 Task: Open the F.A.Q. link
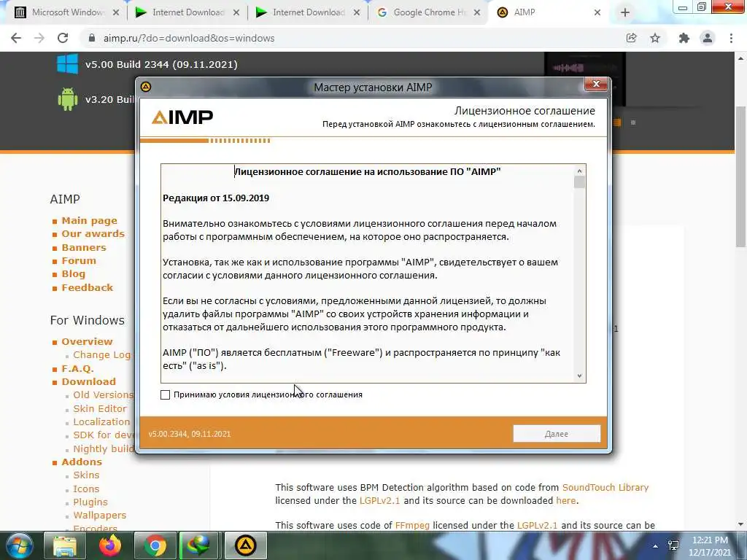coord(77,368)
